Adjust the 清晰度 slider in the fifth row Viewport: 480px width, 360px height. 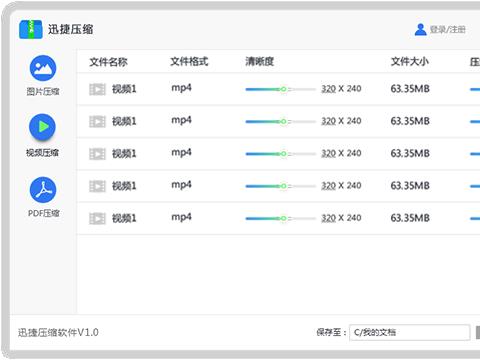tap(280, 219)
